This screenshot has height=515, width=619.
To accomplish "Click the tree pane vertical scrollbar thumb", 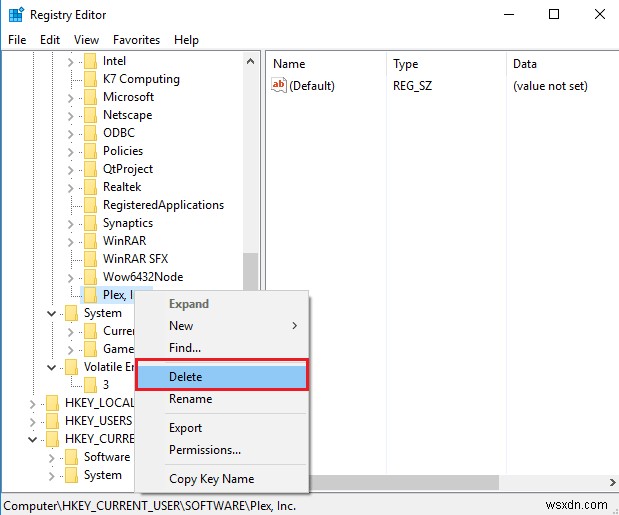I will click(250, 272).
